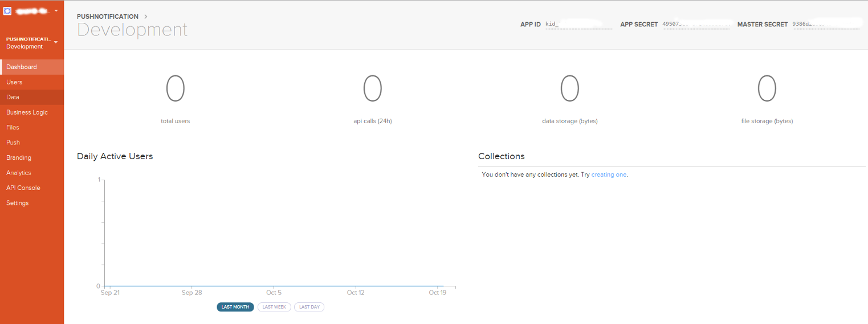The width and height of the screenshot is (868, 324).
Task: Open Files from the sidebar
Action: pos(32,127)
